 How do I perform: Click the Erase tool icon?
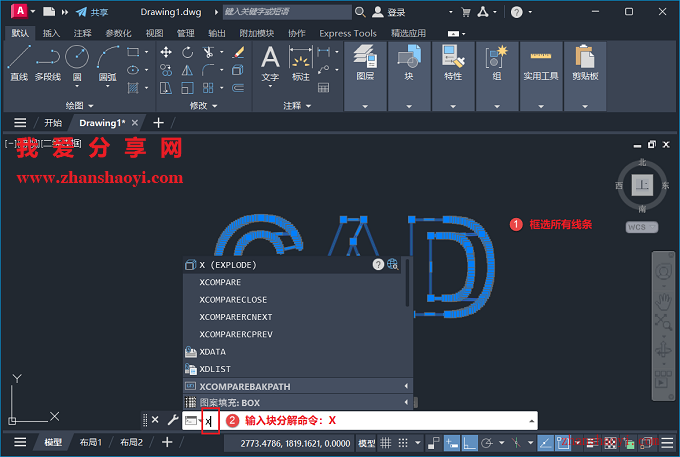coord(238,52)
